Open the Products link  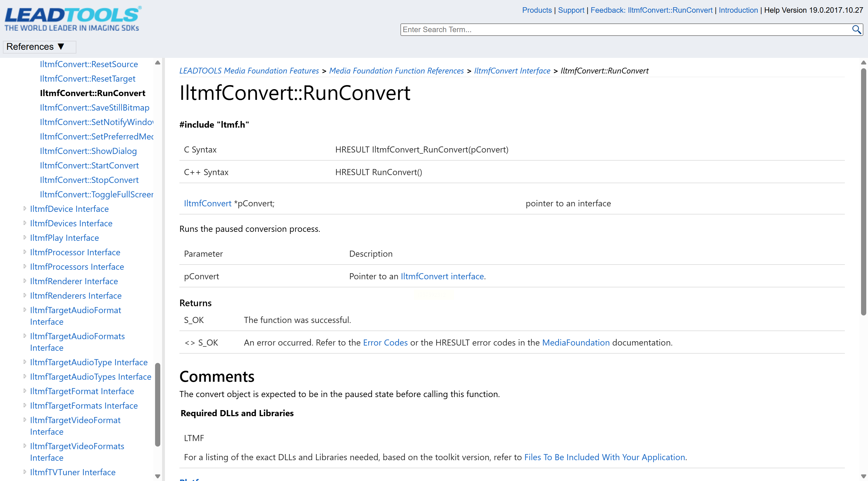pyautogui.click(x=537, y=10)
